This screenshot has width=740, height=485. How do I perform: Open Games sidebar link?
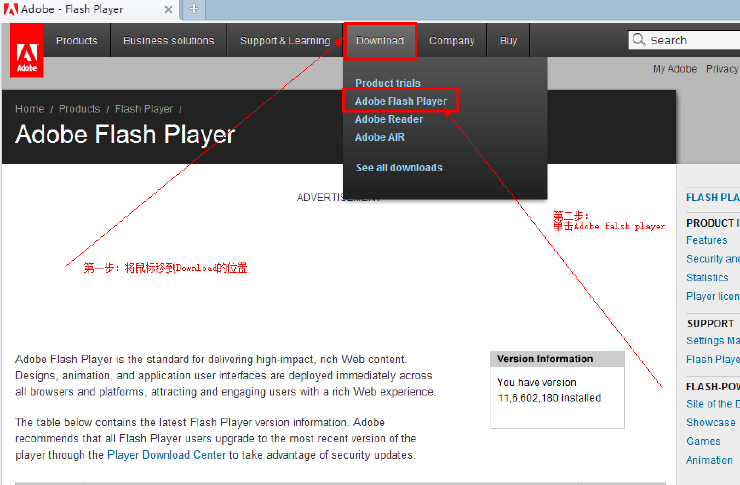(x=703, y=441)
